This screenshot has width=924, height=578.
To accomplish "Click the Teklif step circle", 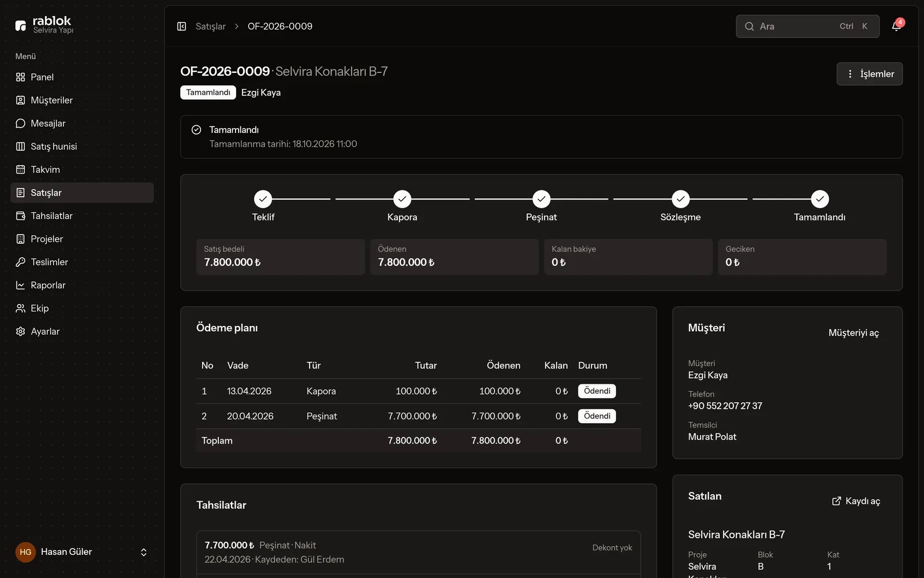I will point(263,199).
